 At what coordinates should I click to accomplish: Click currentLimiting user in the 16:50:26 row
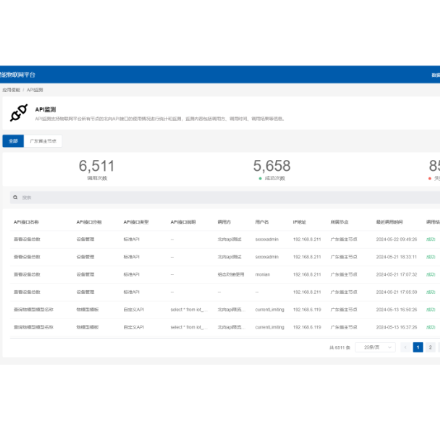coord(270,310)
